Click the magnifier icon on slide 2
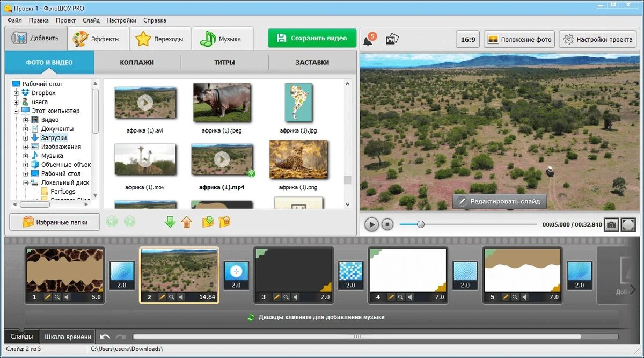 [x=172, y=297]
